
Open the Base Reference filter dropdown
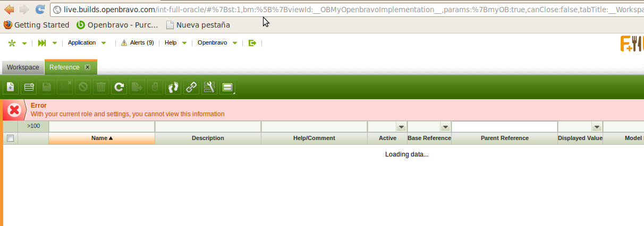[445, 127]
